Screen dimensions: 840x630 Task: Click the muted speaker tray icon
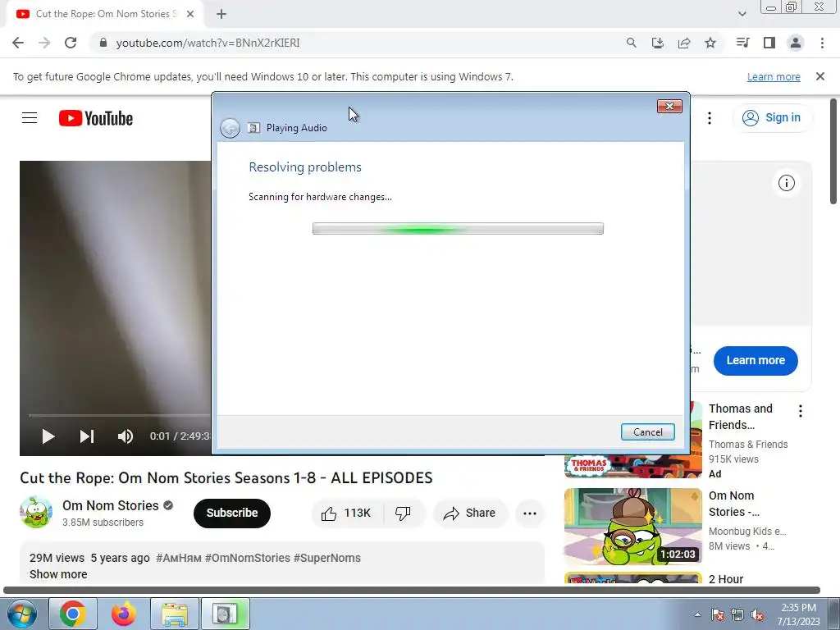pyautogui.click(x=757, y=614)
